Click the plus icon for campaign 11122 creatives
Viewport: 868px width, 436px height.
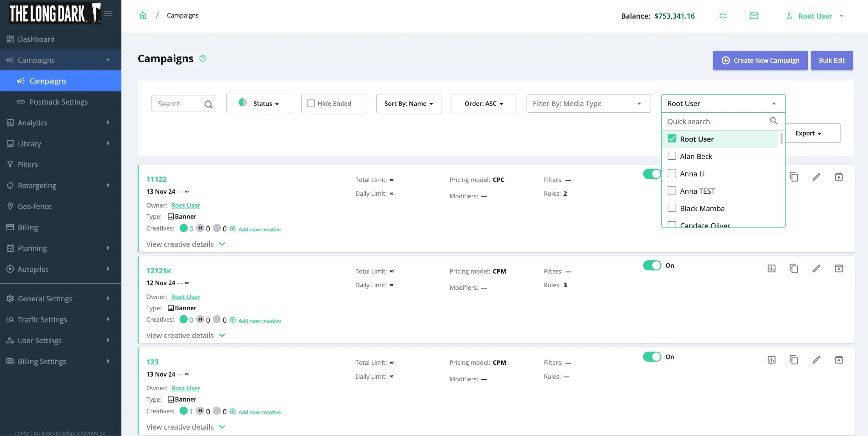tap(233, 228)
